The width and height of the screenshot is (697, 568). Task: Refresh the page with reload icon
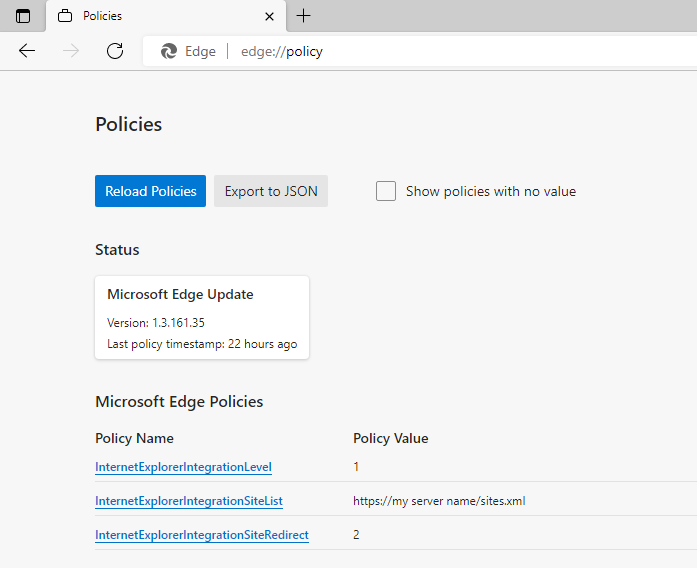tap(115, 51)
